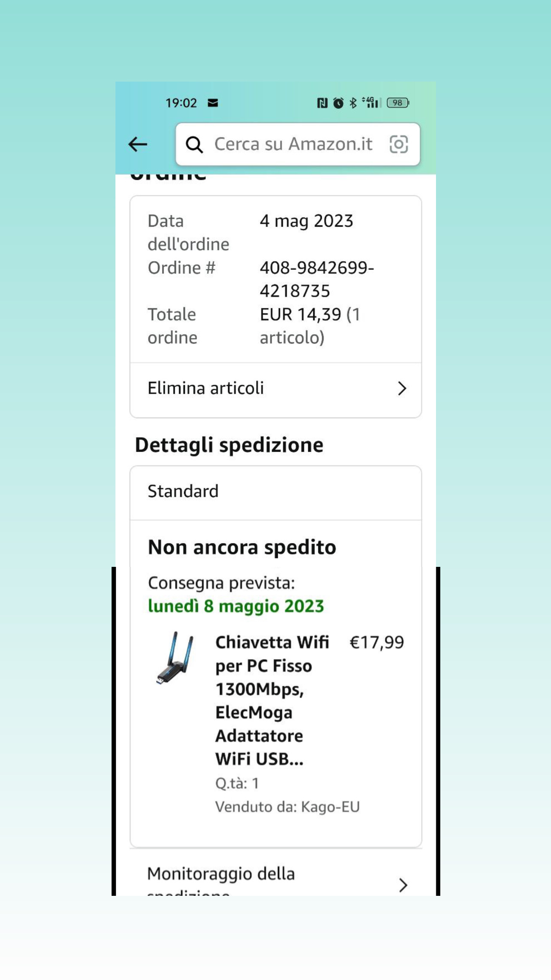Open Monitoraggio della spedizione chevron

click(403, 885)
